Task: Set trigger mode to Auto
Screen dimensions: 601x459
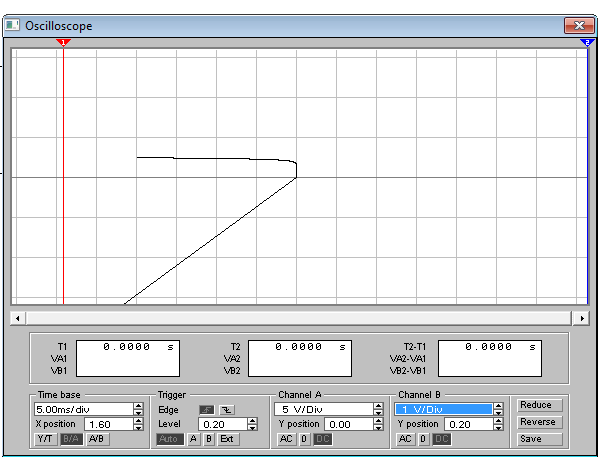Action: point(170,439)
